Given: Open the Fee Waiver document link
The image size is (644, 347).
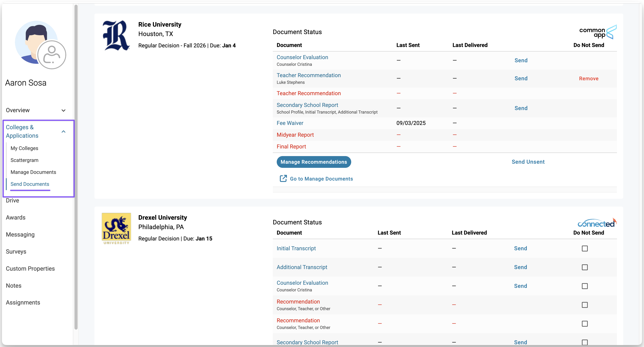Looking at the screenshot, I should click(290, 123).
